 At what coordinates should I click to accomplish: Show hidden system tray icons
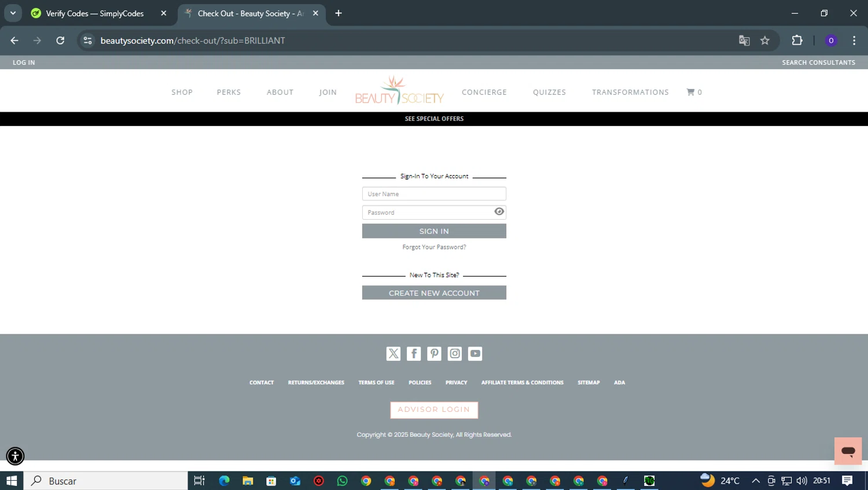756,481
